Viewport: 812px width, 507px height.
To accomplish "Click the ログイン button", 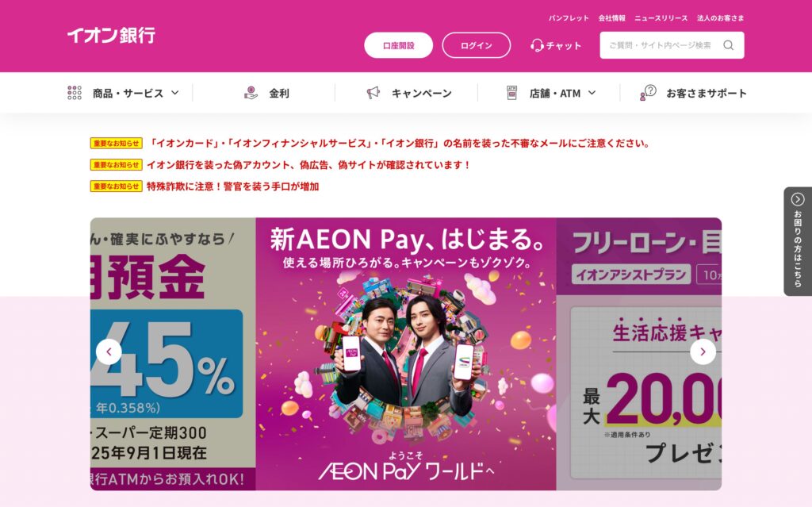I will [x=476, y=45].
